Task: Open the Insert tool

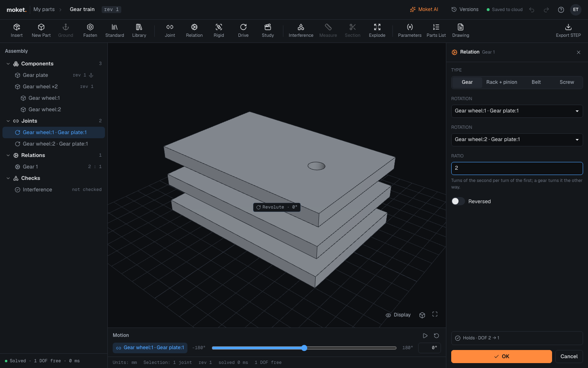Action: tap(17, 31)
